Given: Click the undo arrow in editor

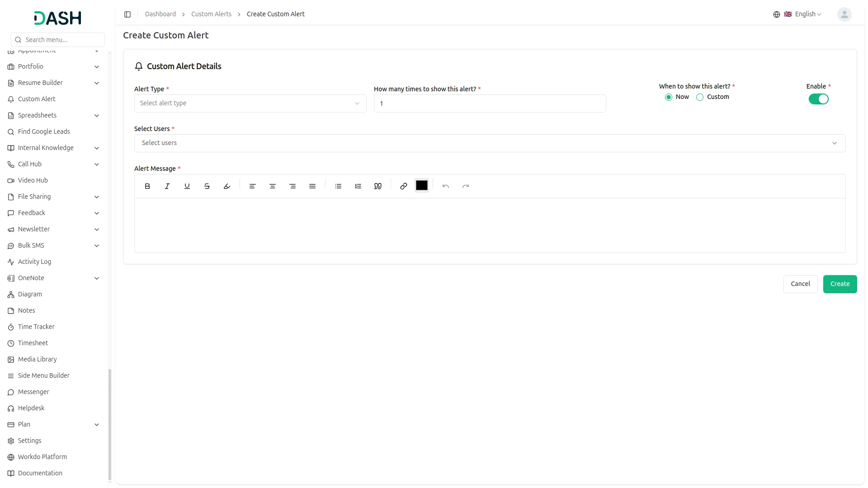Looking at the screenshot, I should point(446,186).
